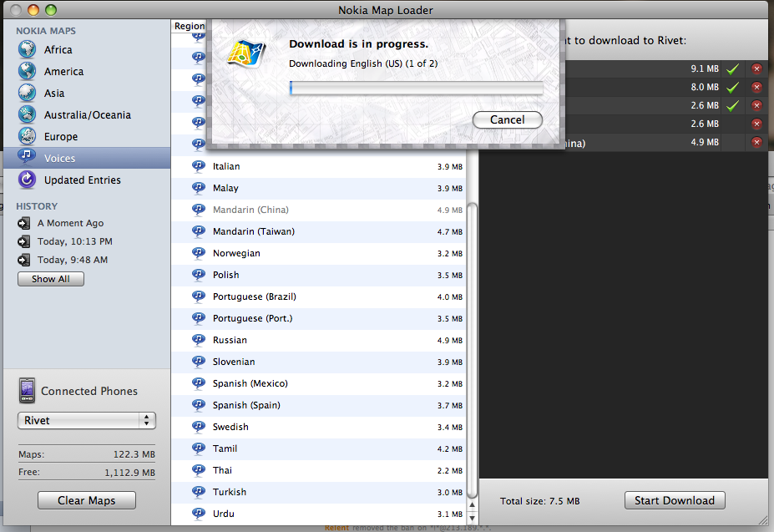Image resolution: width=774 pixels, height=532 pixels.
Task: Click the Clear Maps button
Action: pos(86,500)
